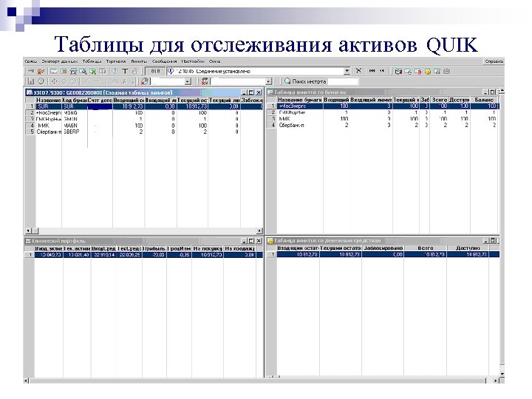
Task: Click the four-arrow move icon
Action: click(x=54, y=81)
